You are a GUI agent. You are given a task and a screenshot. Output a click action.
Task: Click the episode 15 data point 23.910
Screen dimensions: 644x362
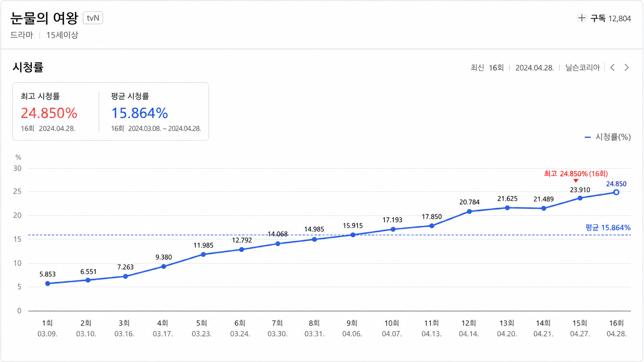tap(580, 198)
